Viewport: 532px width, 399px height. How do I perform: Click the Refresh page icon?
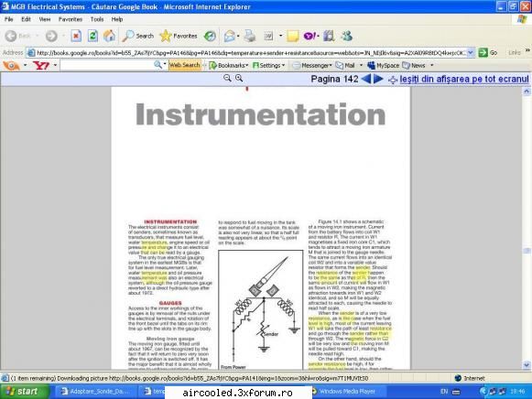(92, 36)
